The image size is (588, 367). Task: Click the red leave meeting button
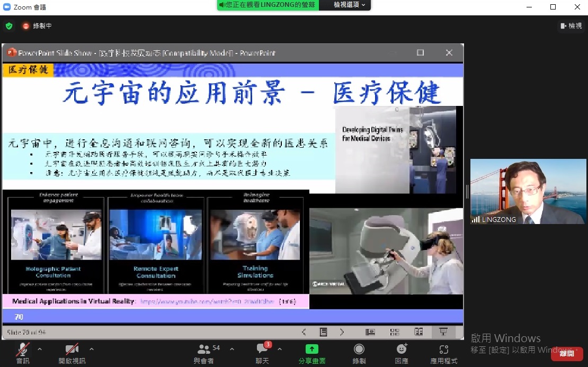[567, 354]
